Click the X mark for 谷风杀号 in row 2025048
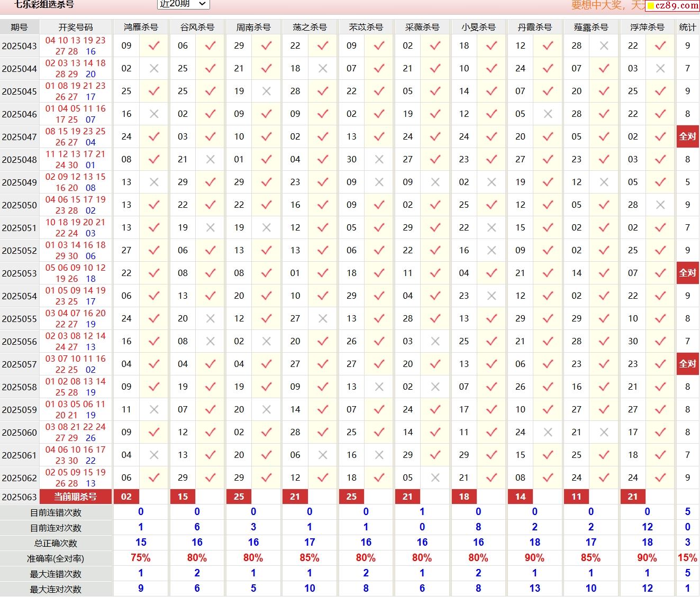The image size is (700, 597). click(210, 160)
